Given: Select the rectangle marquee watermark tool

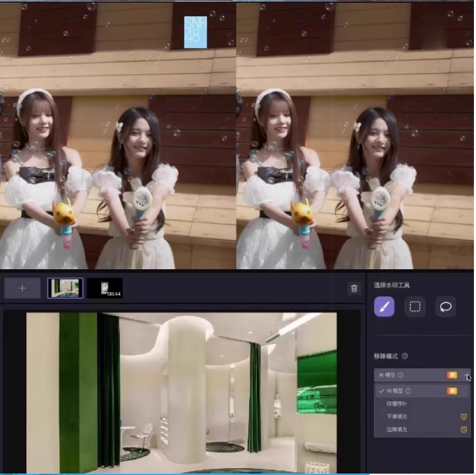Looking at the screenshot, I should (x=416, y=308).
